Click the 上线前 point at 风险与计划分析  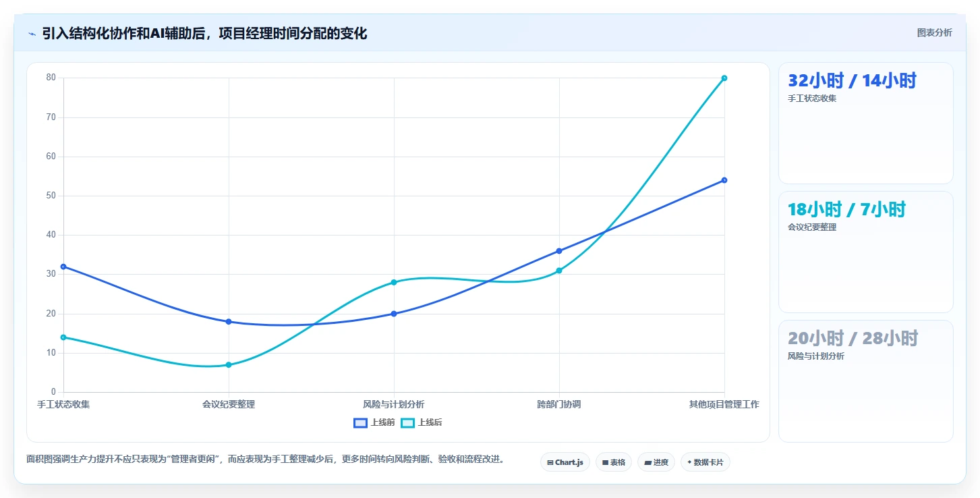[x=394, y=314]
